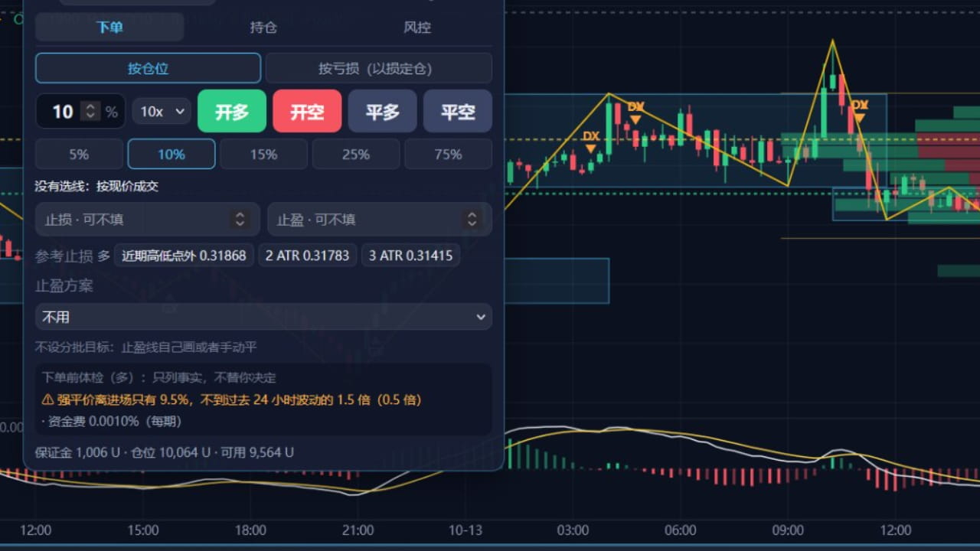
Task: Click the 平空 button
Action: (458, 111)
